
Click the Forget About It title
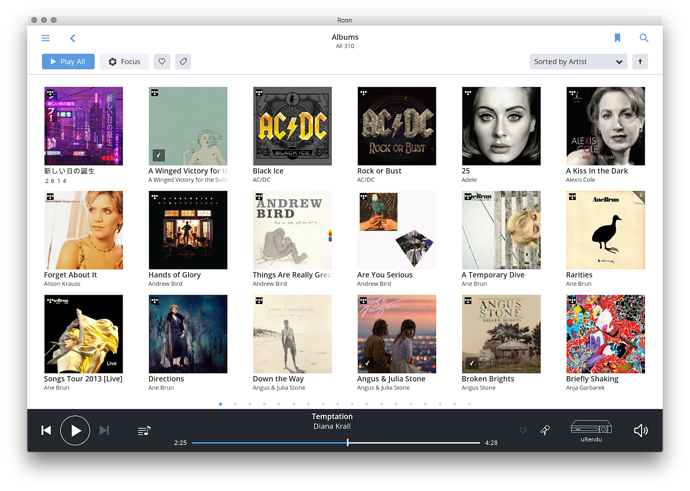[x=70, y=275]
